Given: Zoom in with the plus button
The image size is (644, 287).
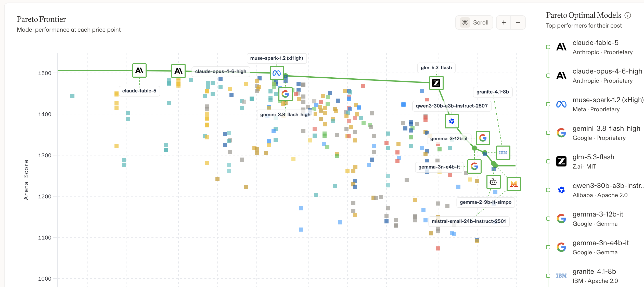Looking at the screenshot, I should pos(504,22).
